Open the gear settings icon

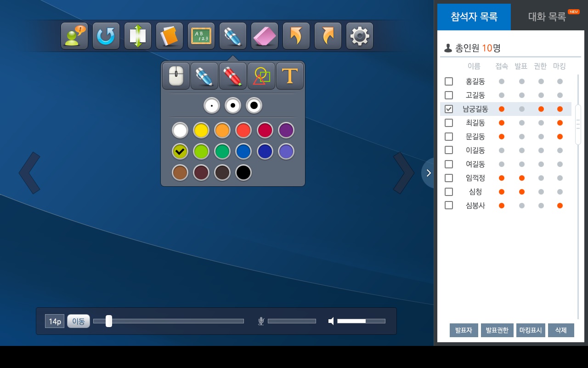[360, 36]
